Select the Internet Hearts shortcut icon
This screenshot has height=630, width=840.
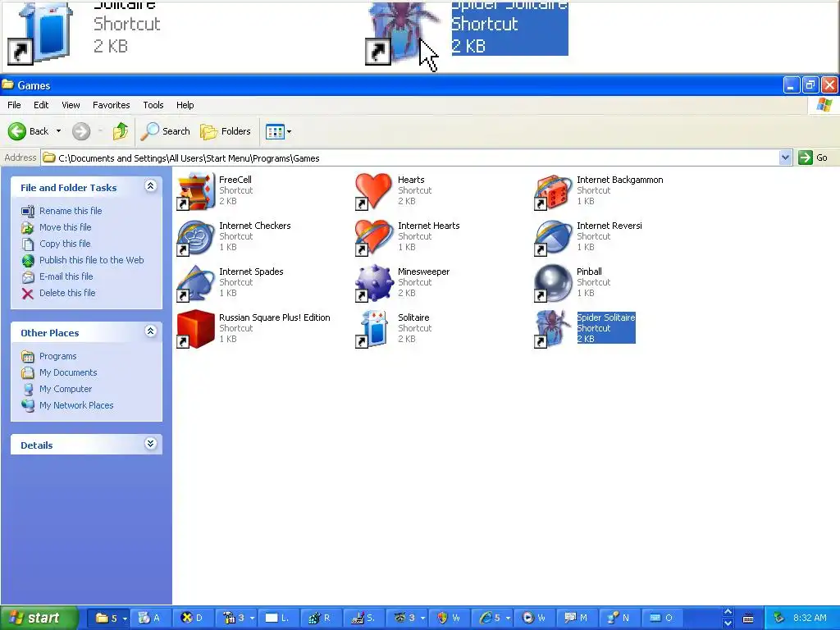[x=374, y=237]
